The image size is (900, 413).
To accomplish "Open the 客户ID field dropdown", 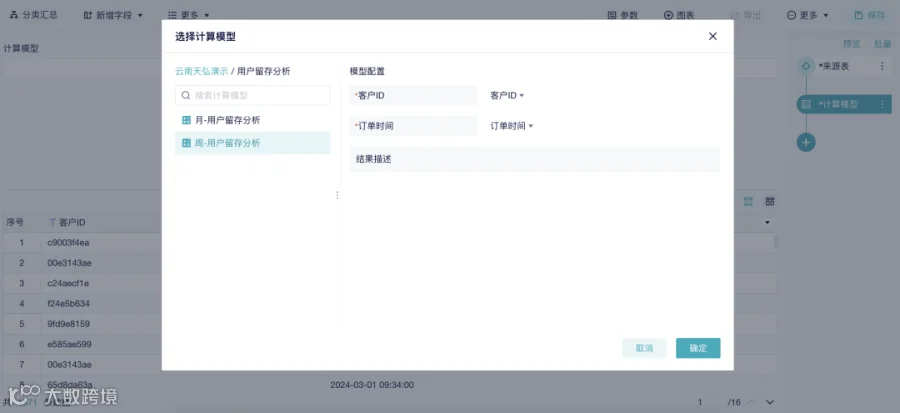I will click(x=507, y=95).
